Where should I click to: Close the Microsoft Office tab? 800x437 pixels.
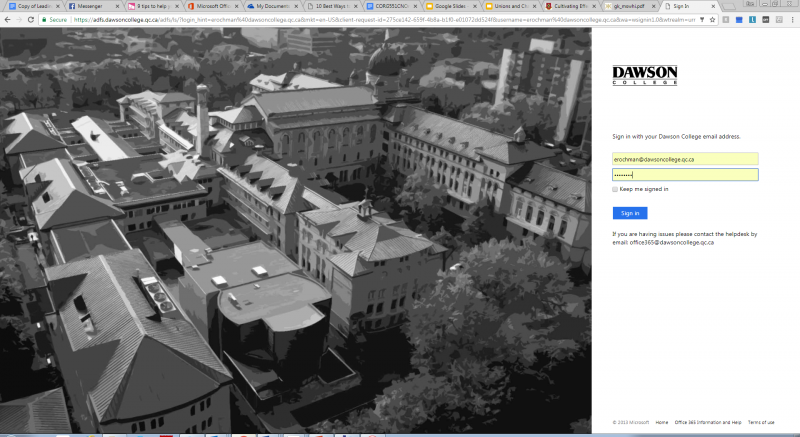236,6
